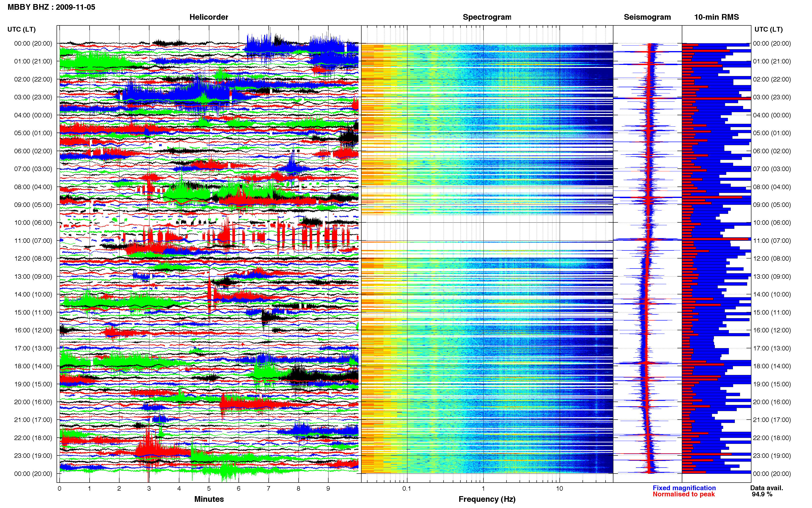Select the 10-min RMS panel heading

[x=716, y=17]
